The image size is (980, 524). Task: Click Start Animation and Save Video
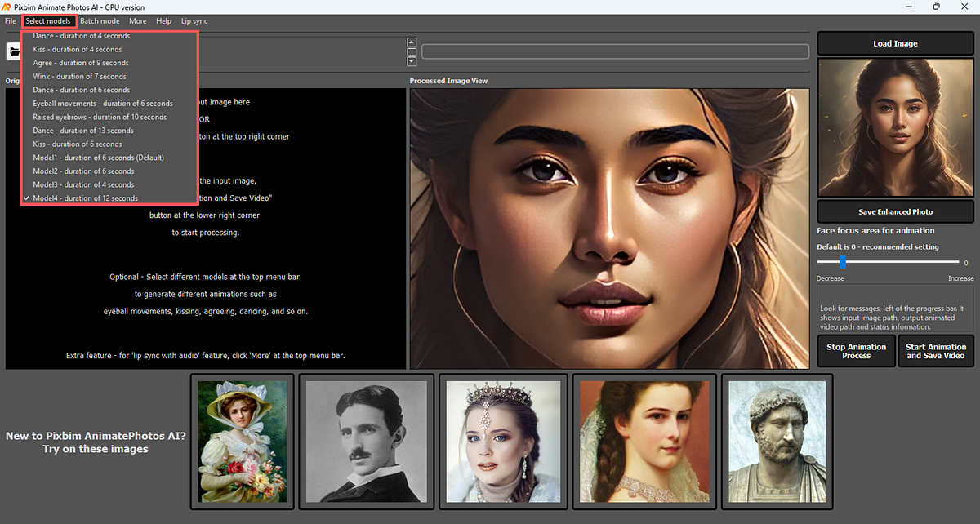[936, 350]
